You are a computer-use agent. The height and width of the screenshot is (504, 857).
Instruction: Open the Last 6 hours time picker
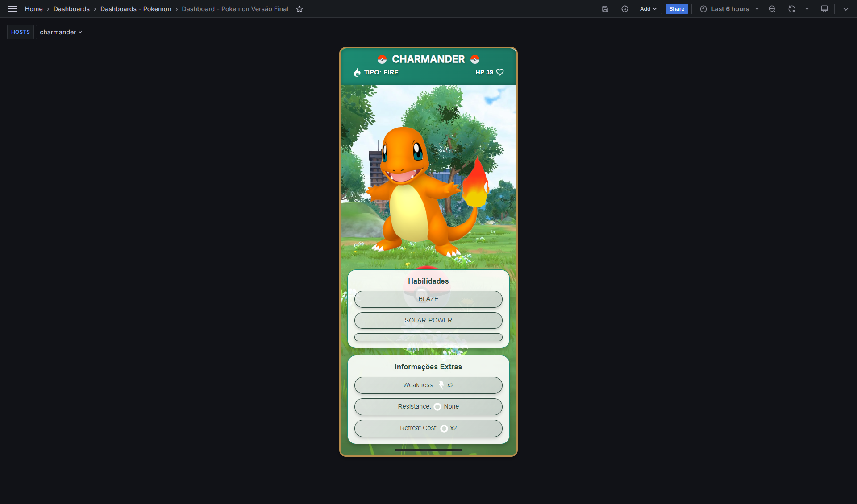(729, 9)
